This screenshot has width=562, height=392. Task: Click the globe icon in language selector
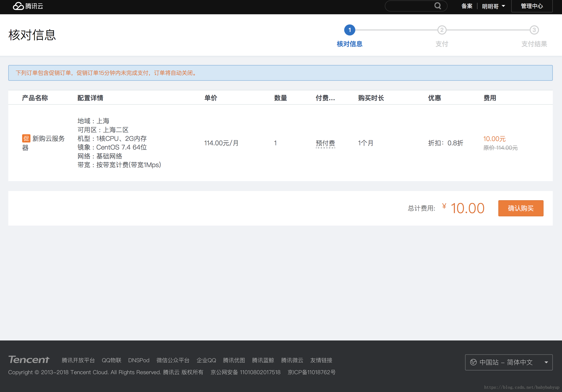click(473, 362)
